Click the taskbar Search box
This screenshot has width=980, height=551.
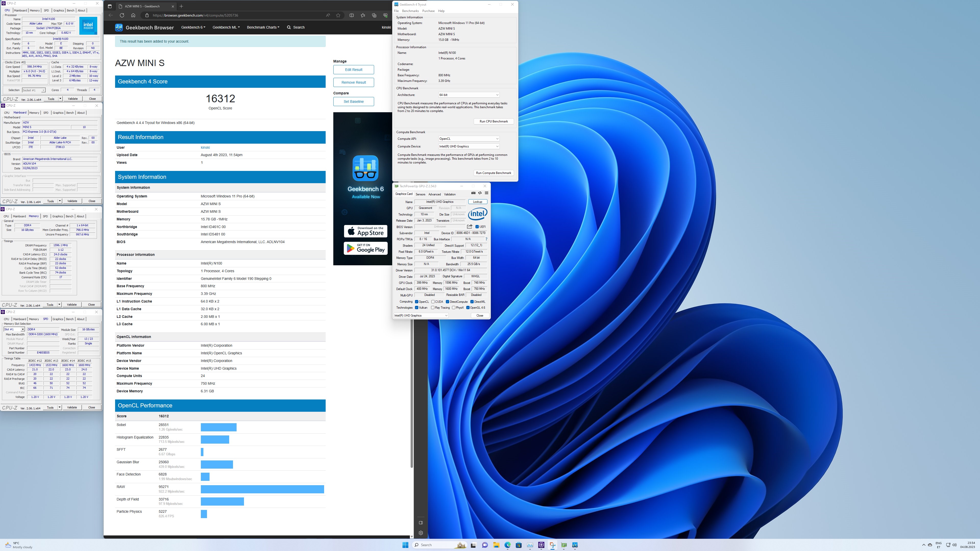[x=440, y=545]
